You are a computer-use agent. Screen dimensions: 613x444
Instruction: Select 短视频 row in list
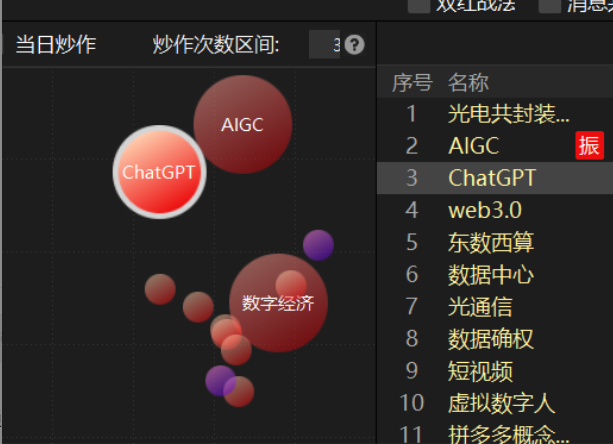(495, 370)
